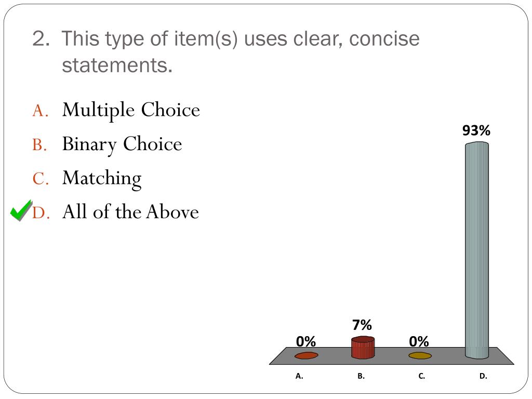Click the gray chart floor platform
Image resolution: width=532 pixels, height=399 pixels.
pos(392,356)
